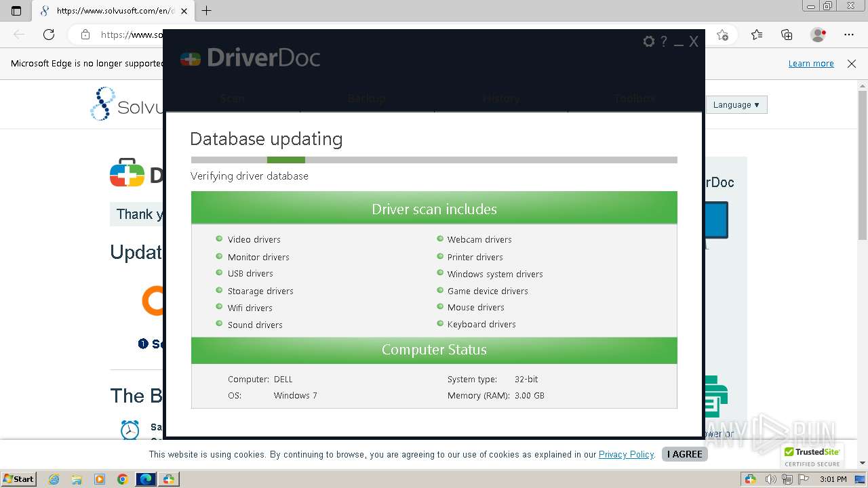Open the Windows Start menu
Viewport: 868px width, 488px height.
[x=18, y=479]
